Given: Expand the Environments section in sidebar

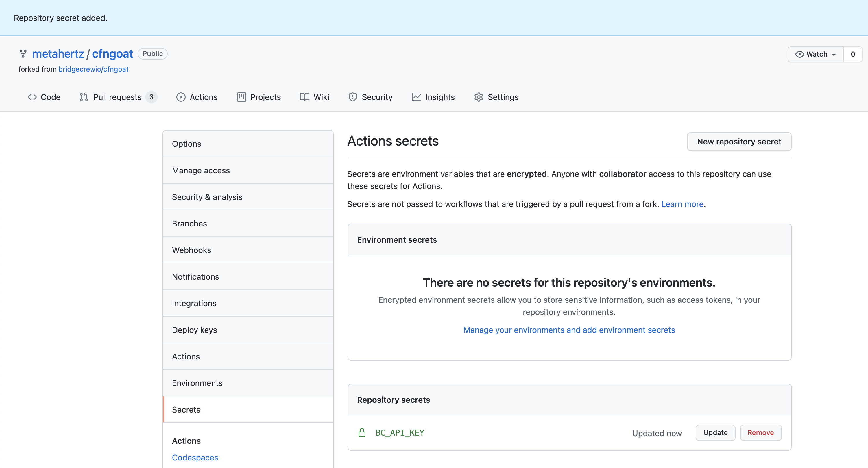Looking at the screenshot, I should (197, 382).
